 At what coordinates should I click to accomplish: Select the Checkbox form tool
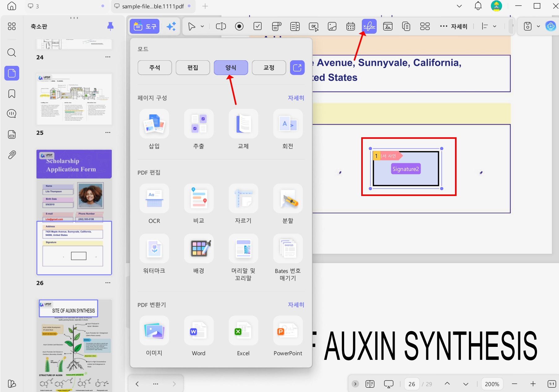(258, 26)
